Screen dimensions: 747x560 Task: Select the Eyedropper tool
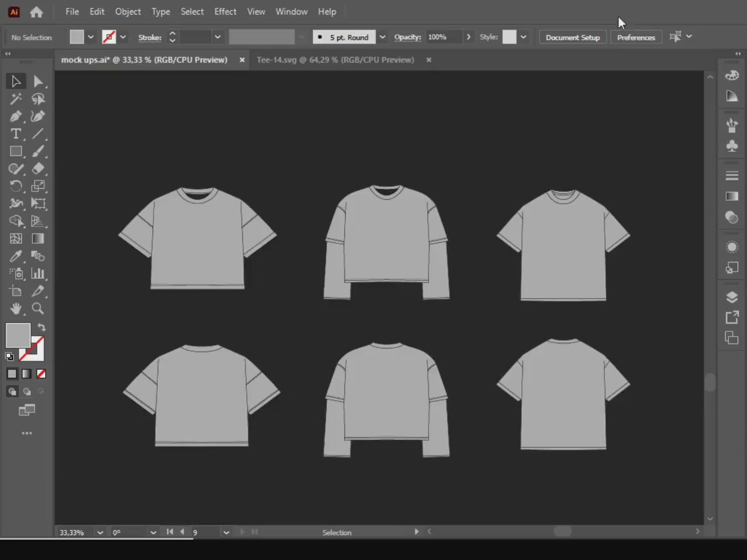click(16, 256)
